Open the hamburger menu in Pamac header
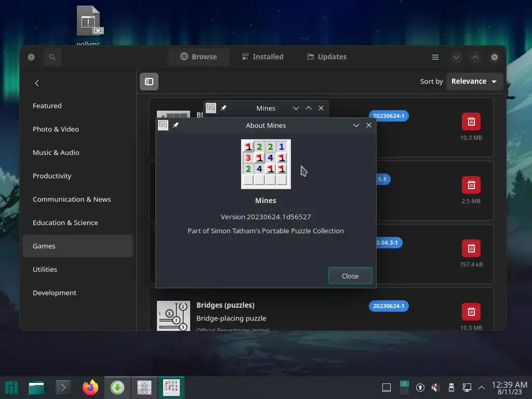 click(435, 57)
